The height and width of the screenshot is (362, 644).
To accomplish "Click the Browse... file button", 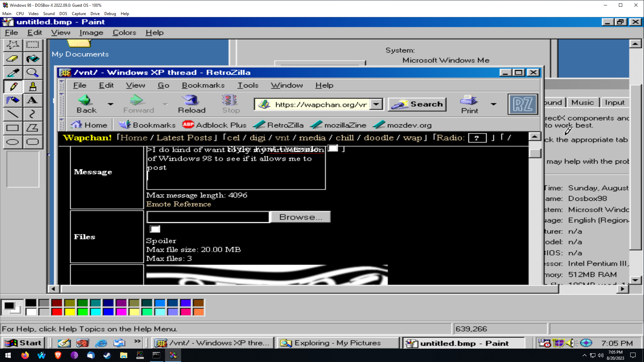I will point(301,217).
